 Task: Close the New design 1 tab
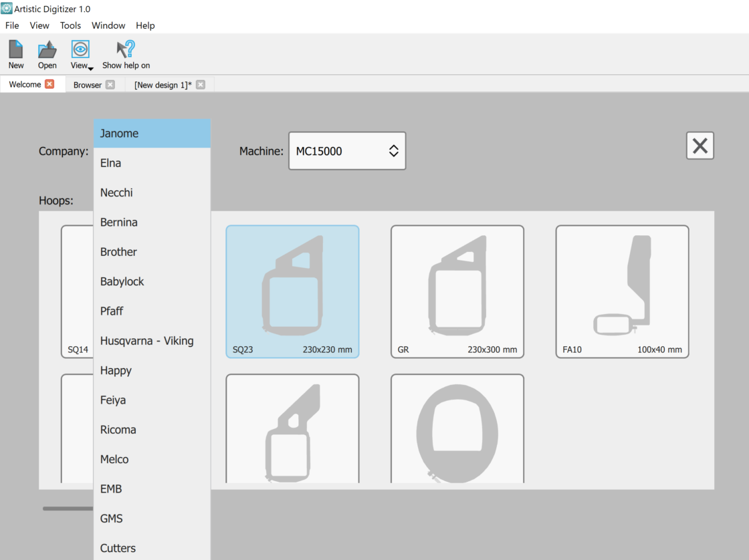tap(201, 84)
